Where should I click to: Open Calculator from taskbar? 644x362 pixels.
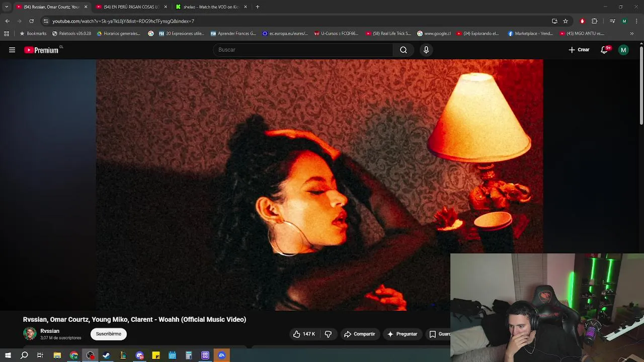(189, 355)
